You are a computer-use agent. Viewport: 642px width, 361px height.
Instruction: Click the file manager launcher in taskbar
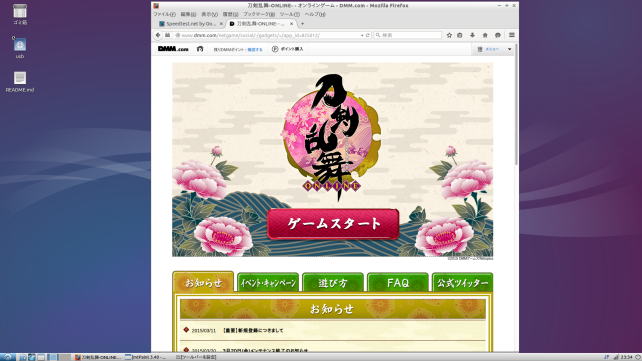[23, 357]
